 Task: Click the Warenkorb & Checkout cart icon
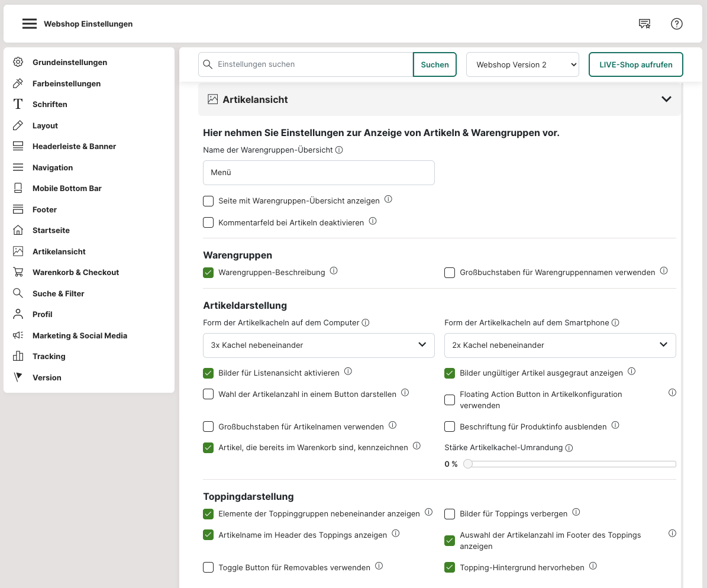18,272
